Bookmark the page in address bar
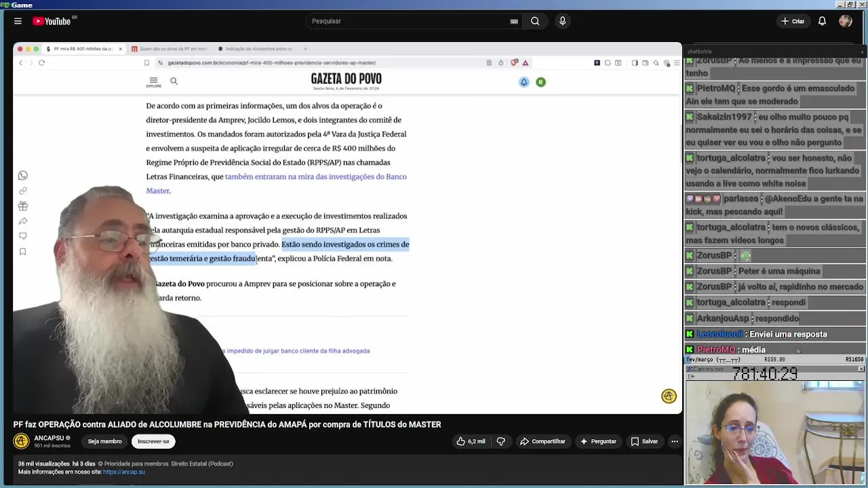The height and width of the screenshot is (488, 868). (146, 63)
